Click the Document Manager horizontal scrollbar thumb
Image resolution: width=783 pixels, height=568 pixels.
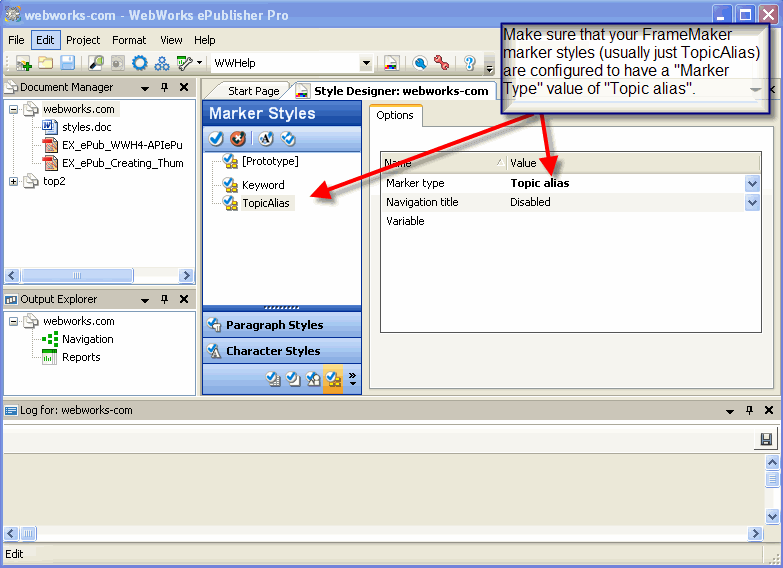77,275
